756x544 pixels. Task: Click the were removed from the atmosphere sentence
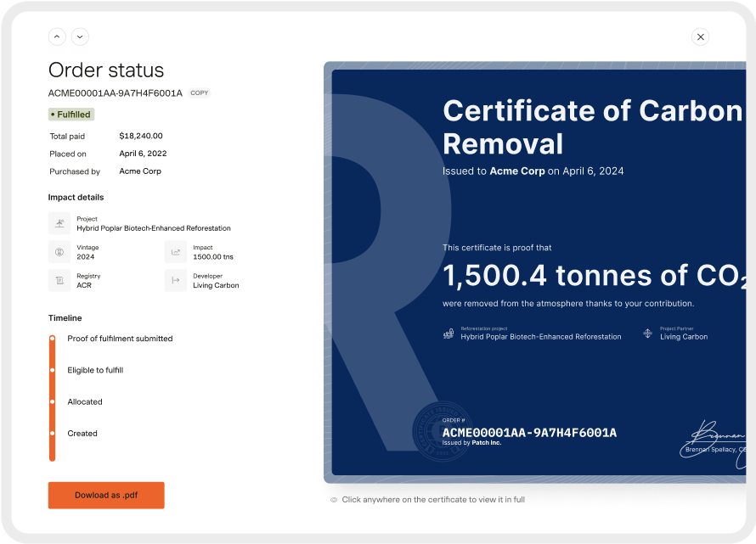click(x=568, y=304)
